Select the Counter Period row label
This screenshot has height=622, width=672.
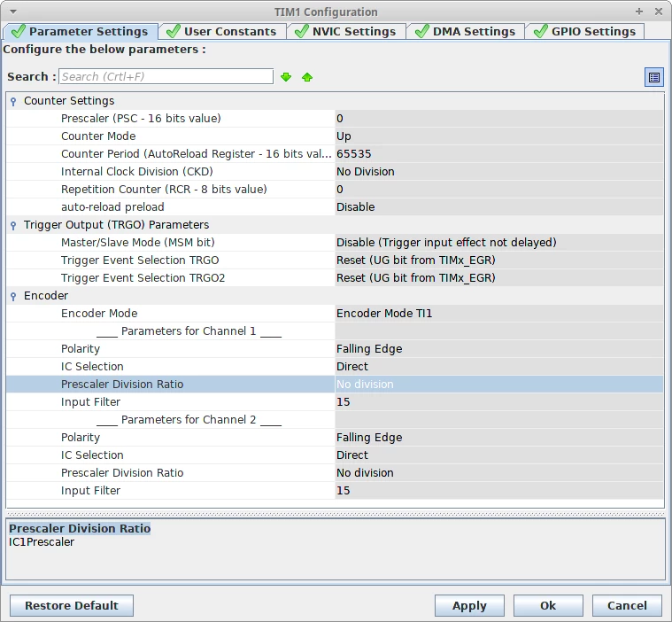click(196, 153)
